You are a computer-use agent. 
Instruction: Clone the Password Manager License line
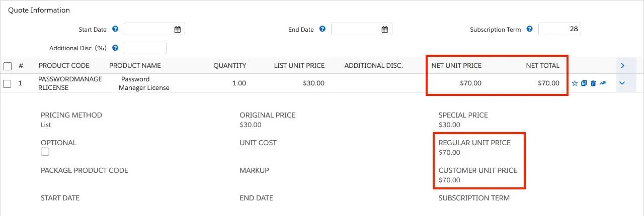(x=584, y=83)
